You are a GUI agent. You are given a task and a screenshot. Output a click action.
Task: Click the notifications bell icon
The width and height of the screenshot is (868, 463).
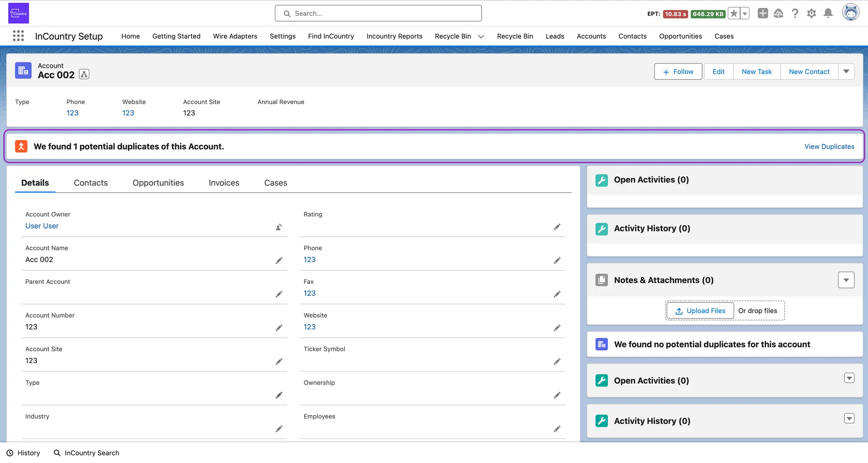pos(828,13)
